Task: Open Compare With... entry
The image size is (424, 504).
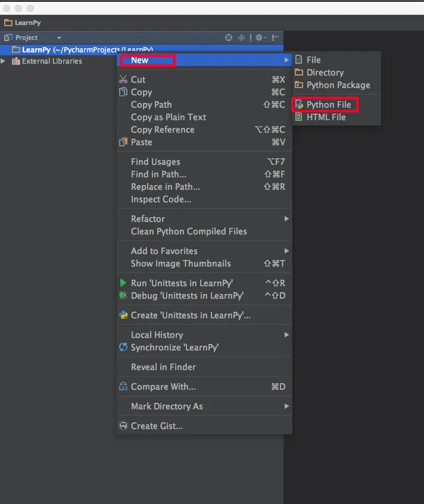Action: tap(204, 387)
